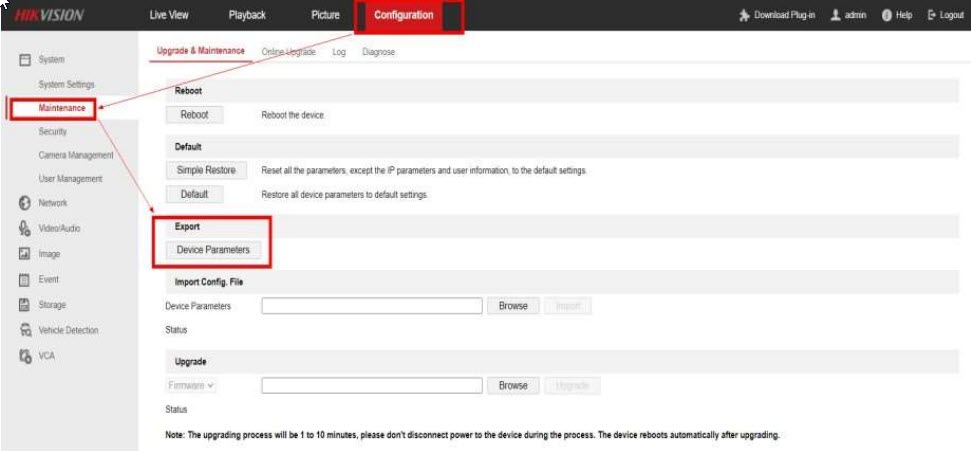The height and width of the screenshot is (451, 971).
Task: Browse for the firmware upgrade file
Action: (512, 385)
